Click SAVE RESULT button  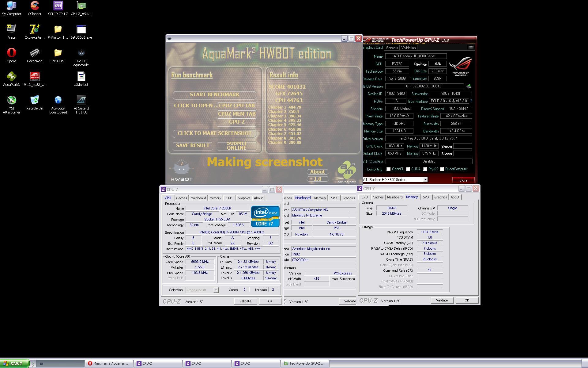click(193, 145)
